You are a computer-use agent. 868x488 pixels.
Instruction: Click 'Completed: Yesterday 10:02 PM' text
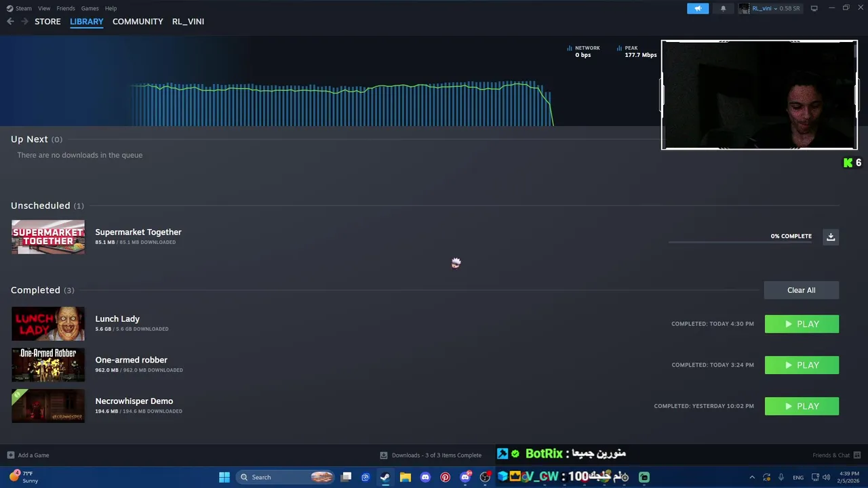click(x=704, y=406)
